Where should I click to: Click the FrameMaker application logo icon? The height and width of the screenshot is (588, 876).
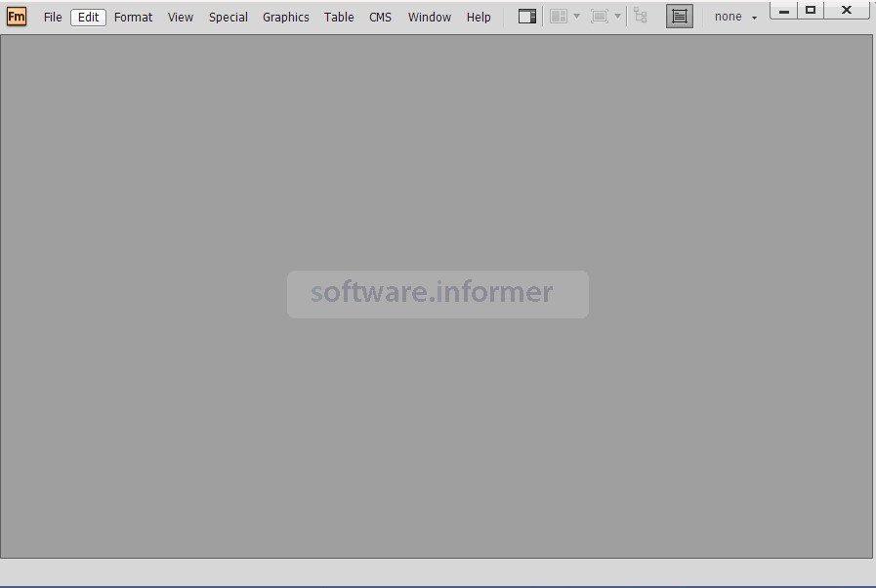(16, 16)
